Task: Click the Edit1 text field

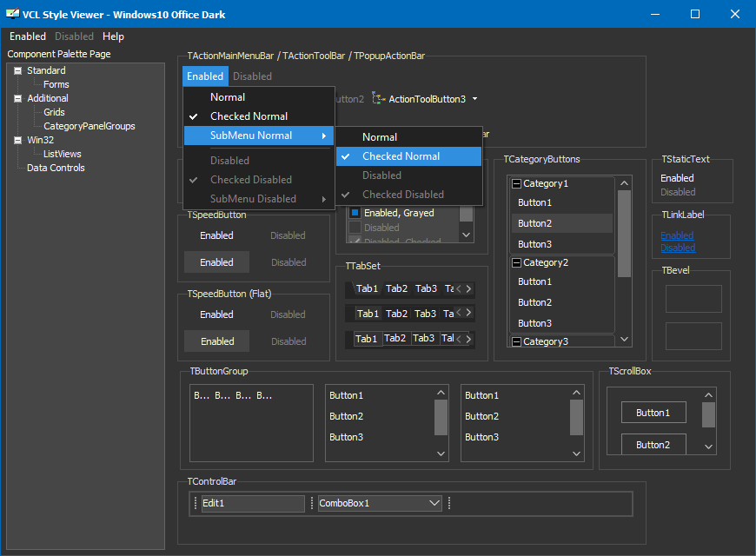Action: [x=253, y=503]
